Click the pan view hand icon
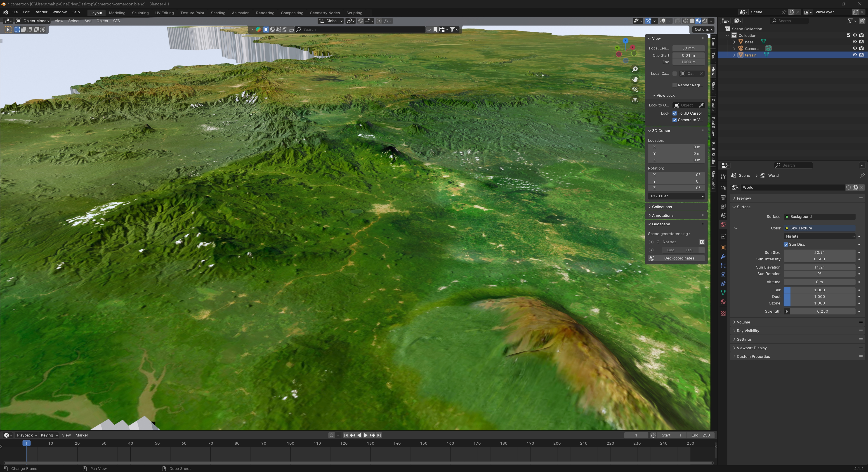The height and width of the screenshot is (472, 868). pyautogui.click(x=635, y=80)
